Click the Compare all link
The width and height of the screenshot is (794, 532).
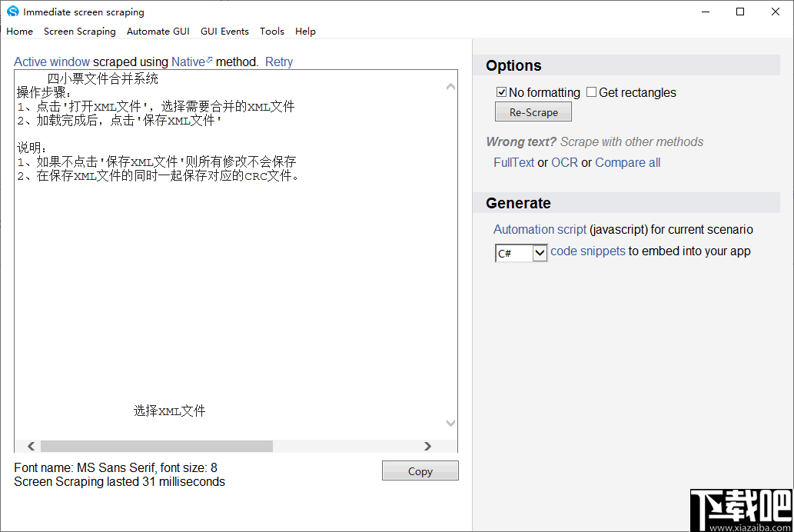tap(627, 162)
